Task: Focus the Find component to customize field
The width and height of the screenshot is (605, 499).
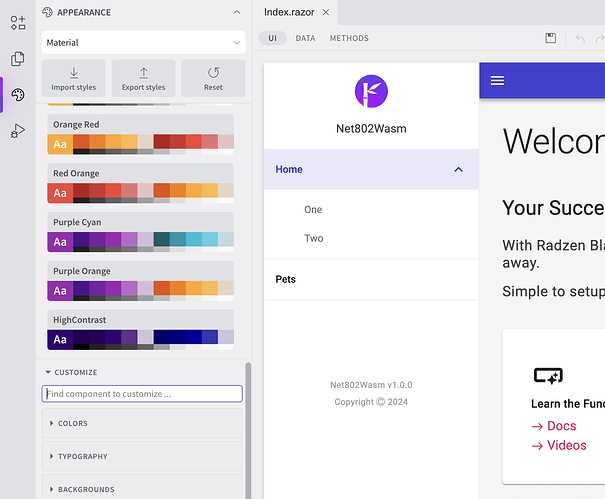Action: 142,394
